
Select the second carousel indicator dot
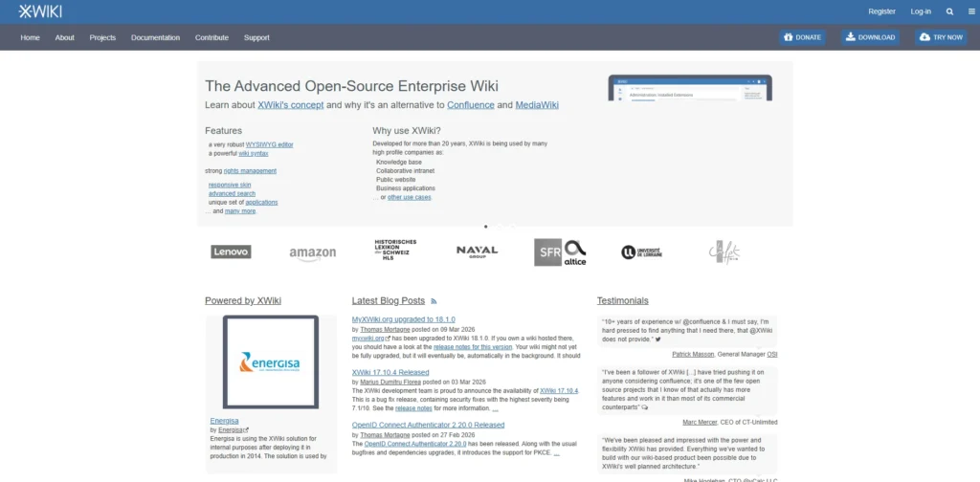point(500,227)
